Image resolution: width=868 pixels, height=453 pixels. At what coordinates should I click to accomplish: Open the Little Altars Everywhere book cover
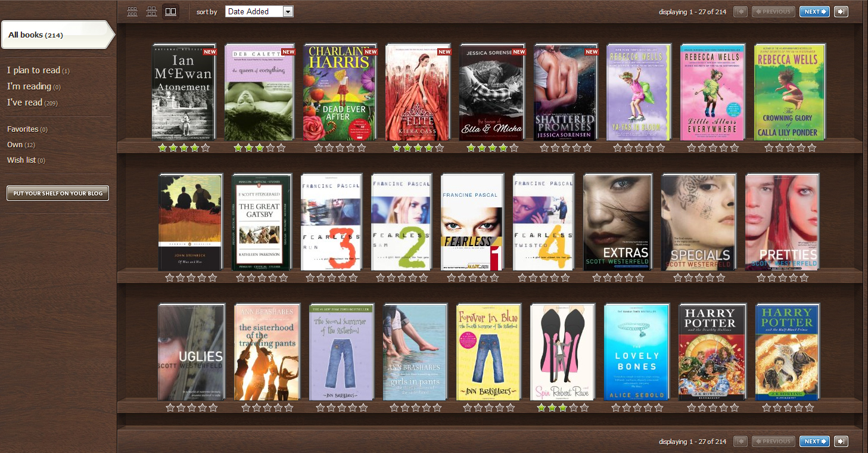point(713,92)
